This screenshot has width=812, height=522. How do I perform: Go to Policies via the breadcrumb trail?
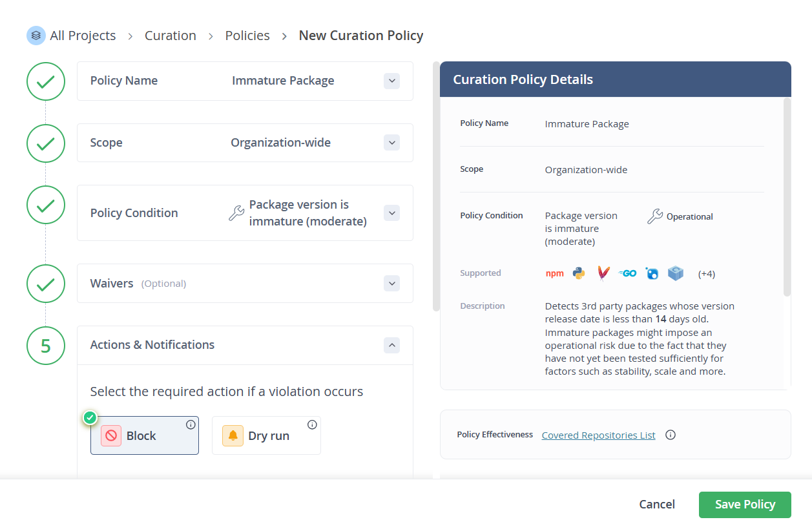point(247,36)
